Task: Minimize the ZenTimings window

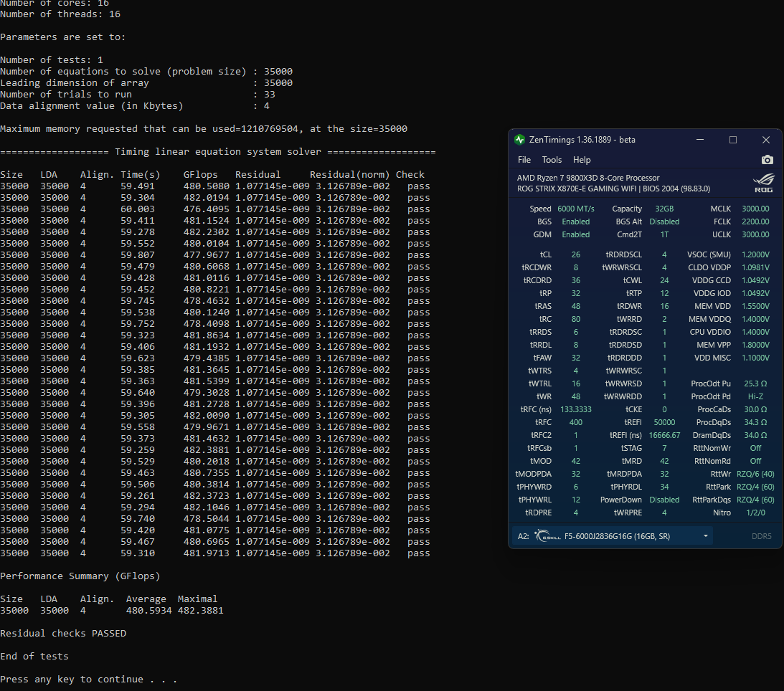Action: [700, 140]
